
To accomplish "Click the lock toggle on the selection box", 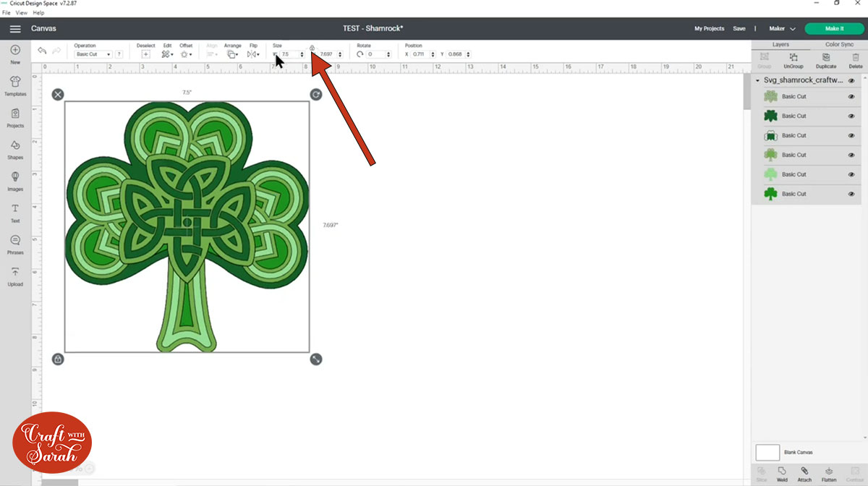I will tap(58, 359).
